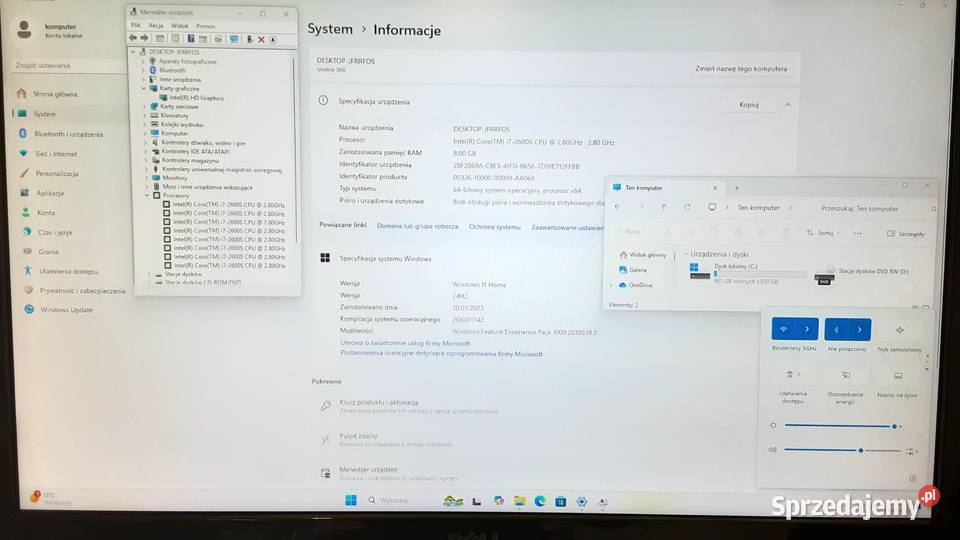Screen dimensions: 960x540
Task: Collapse Karty graficzne node in Device Manager
Action: (144, 89)
